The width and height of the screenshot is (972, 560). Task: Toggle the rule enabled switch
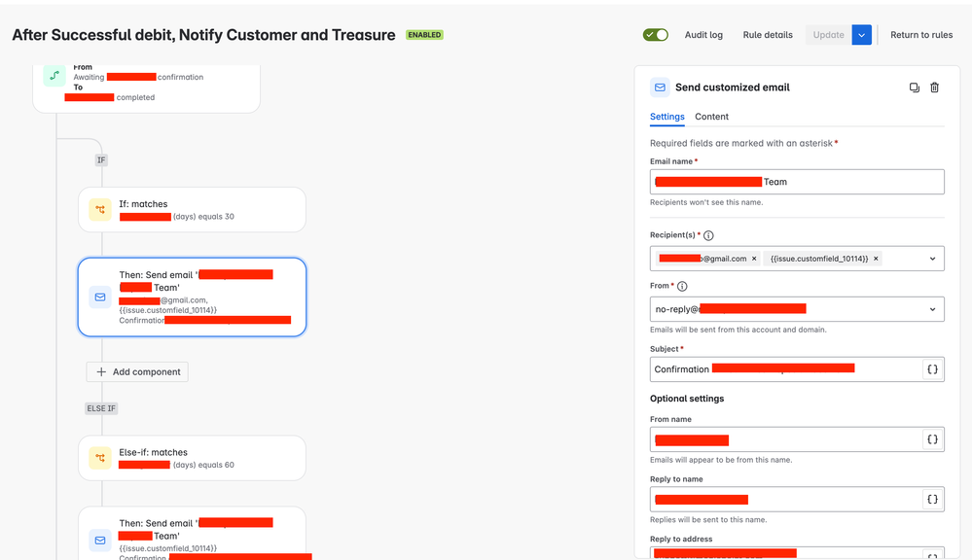[655, 35]
